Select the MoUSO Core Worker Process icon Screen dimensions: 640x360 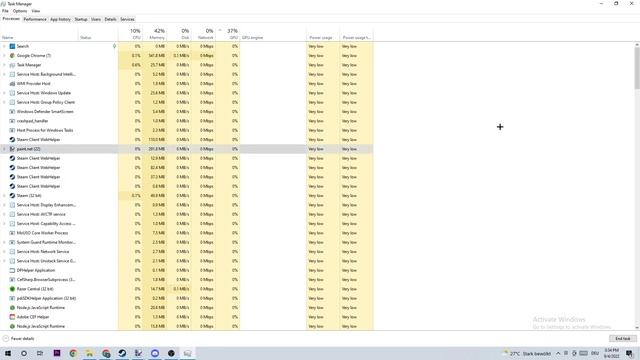[12, 233]
